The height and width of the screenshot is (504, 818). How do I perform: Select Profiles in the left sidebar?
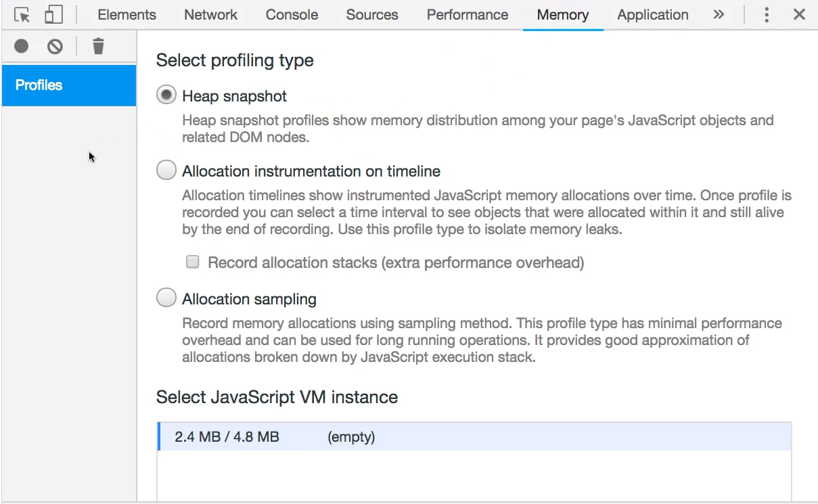click(68, 85)
